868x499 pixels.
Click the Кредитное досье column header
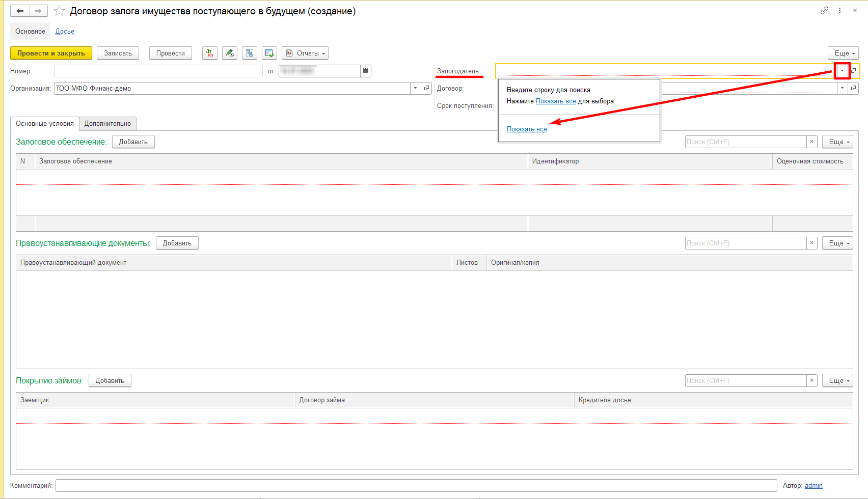(x=714, y=400)
